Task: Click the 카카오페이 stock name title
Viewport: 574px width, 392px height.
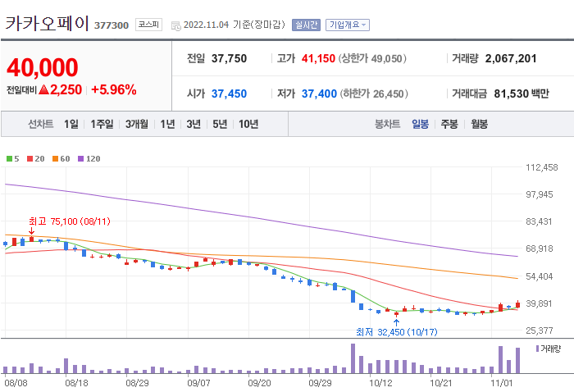Action: (47, 24)
